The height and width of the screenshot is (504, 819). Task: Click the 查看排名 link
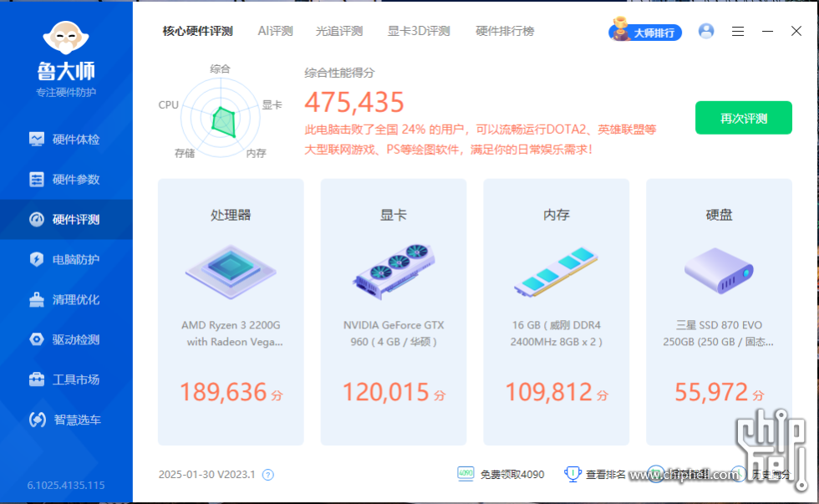click(605, 474)
